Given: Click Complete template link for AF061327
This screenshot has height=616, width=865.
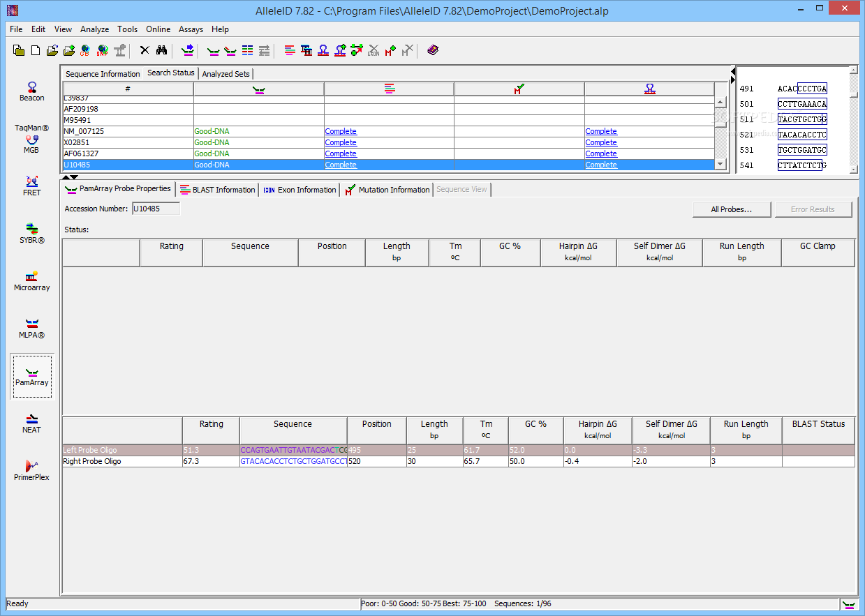Looking at the screenshot, I should (x=601, y=153).
